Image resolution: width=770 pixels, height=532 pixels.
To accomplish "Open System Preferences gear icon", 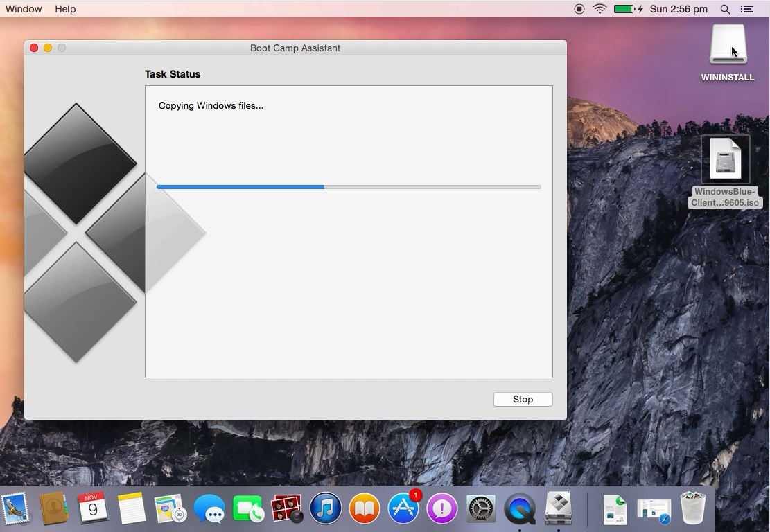I will (481, 508).
